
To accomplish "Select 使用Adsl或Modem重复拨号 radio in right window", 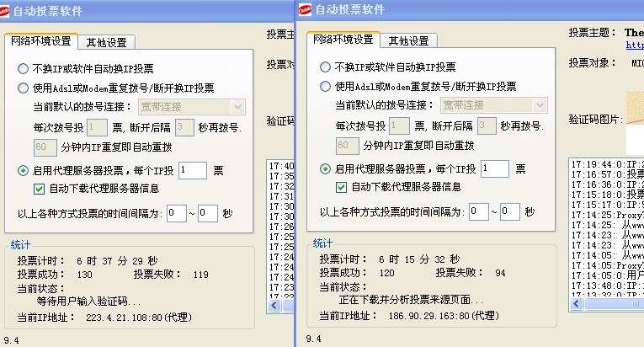I will pyautogui.click(x=325, y=87).
